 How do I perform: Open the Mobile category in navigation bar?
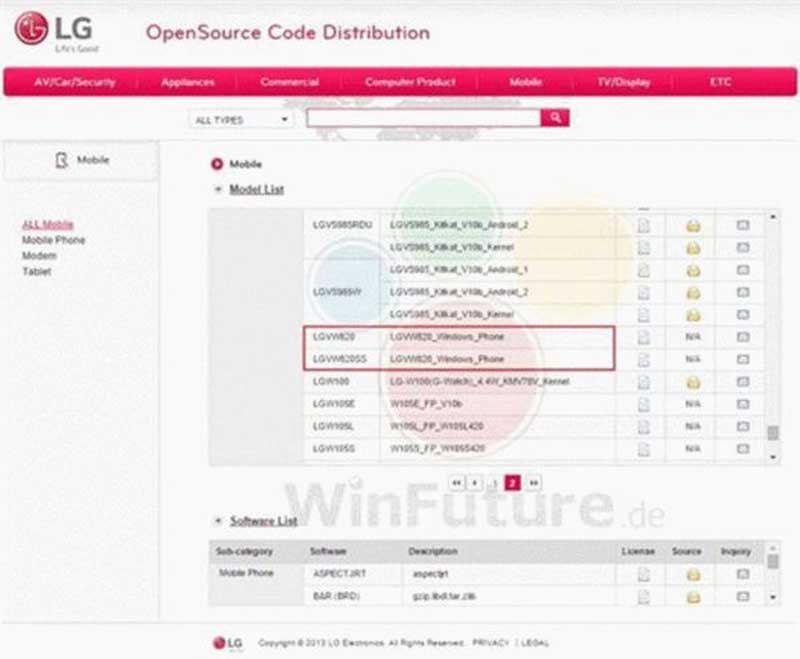pos(525,82)
